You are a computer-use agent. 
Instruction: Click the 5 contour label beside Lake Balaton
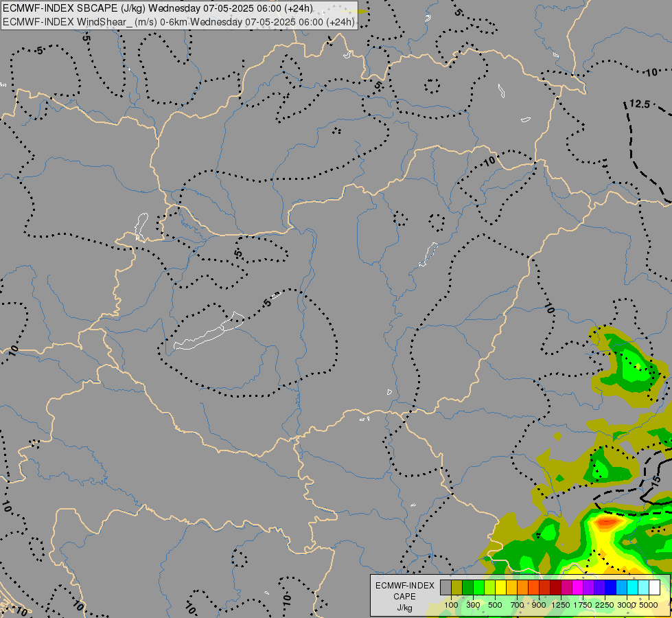click(268, 304)
